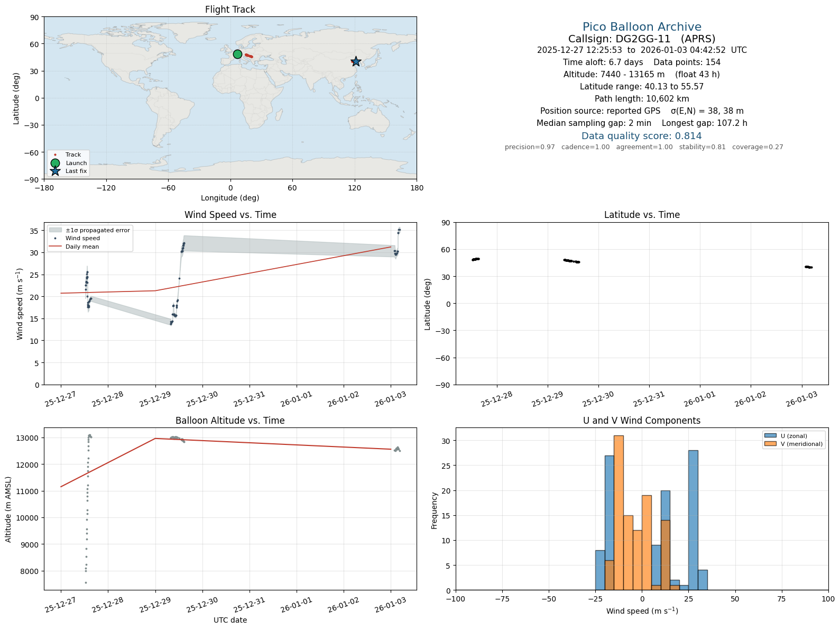Click the "Median sampling gap: 2 min" text
Screen dimensions: 840x629
pos(594,123)
